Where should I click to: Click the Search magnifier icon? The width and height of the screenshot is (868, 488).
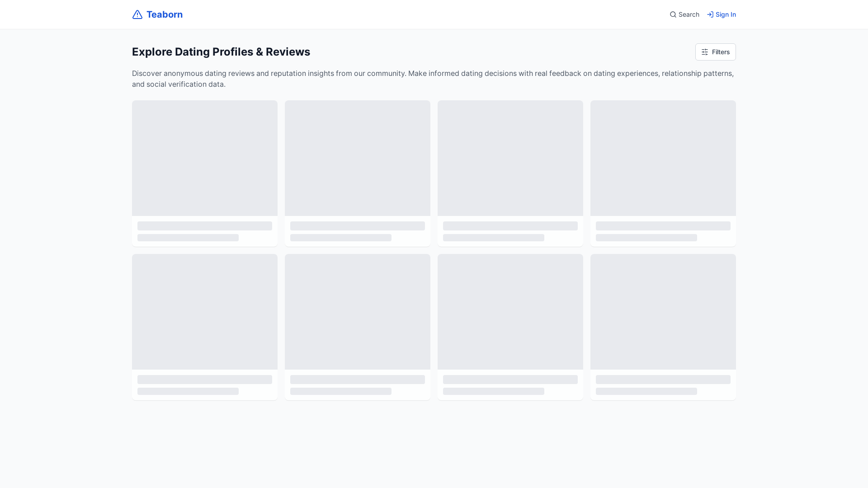tap(673, 14)
